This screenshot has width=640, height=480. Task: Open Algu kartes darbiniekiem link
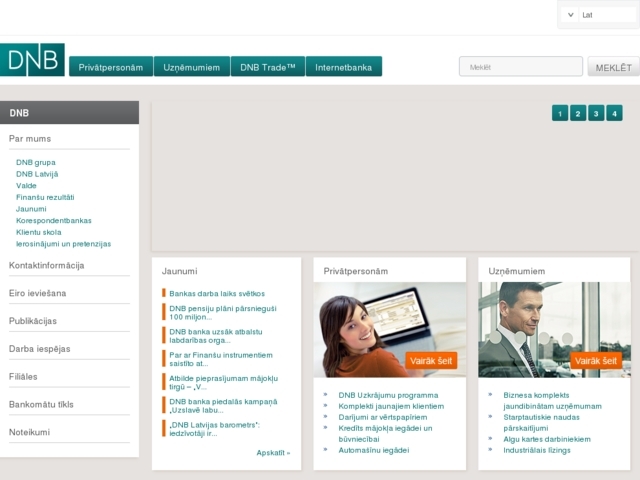pos(547,440)
